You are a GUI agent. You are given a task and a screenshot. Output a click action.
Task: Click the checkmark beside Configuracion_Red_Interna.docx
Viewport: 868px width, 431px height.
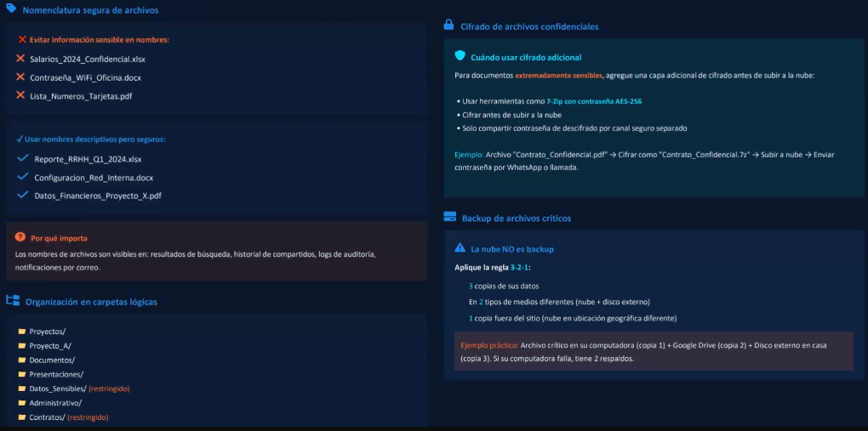[23, 177]
